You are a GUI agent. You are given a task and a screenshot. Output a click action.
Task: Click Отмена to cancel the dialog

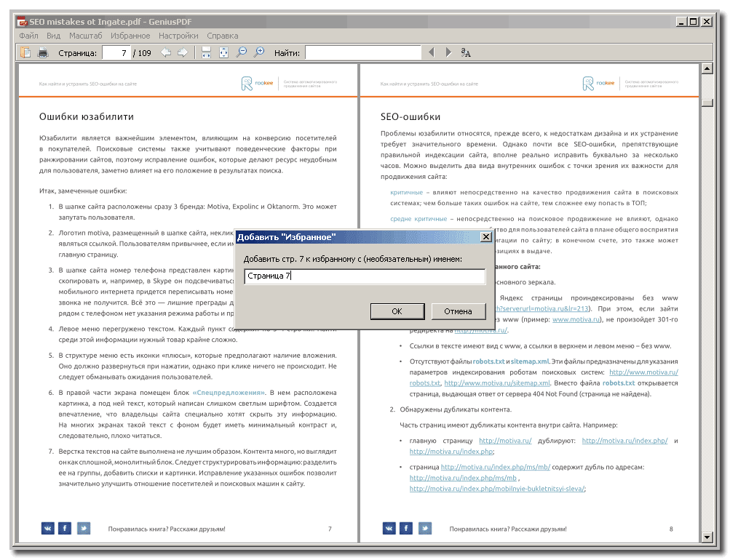(458, 311)
